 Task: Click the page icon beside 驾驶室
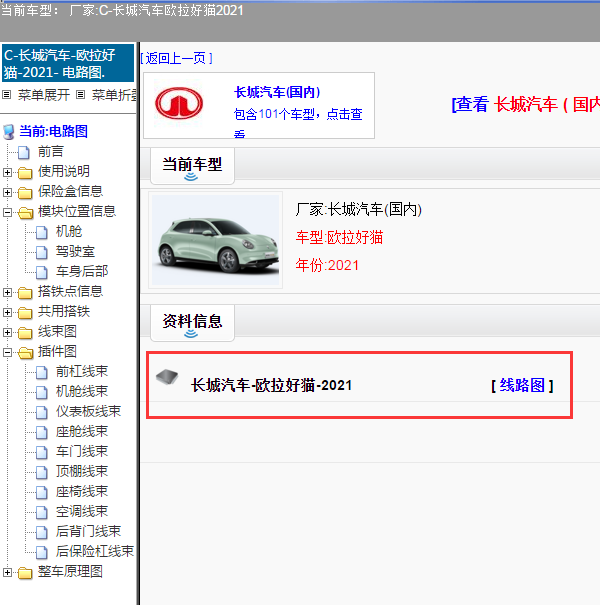pyautogui.click(x=42, y=252)
